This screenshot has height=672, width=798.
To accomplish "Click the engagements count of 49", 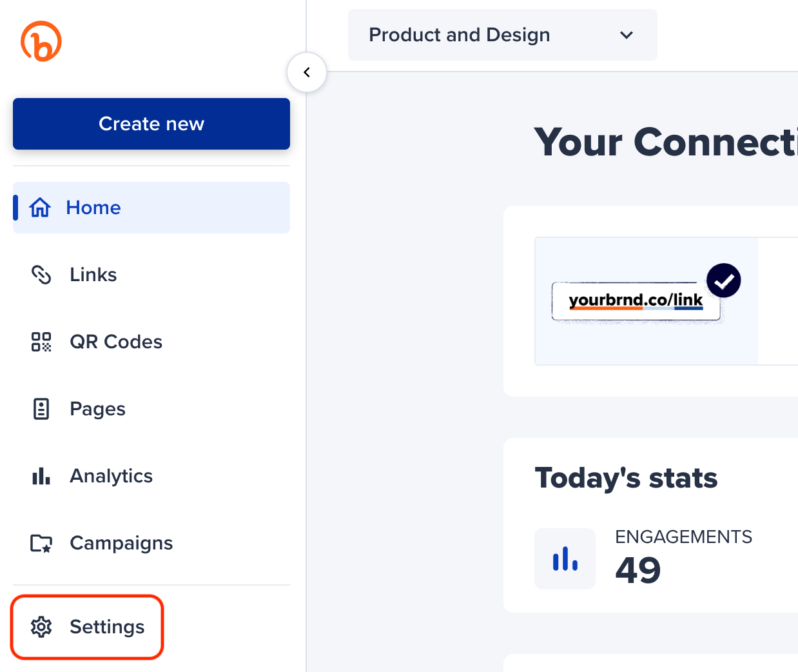I will tap(637, 570).
